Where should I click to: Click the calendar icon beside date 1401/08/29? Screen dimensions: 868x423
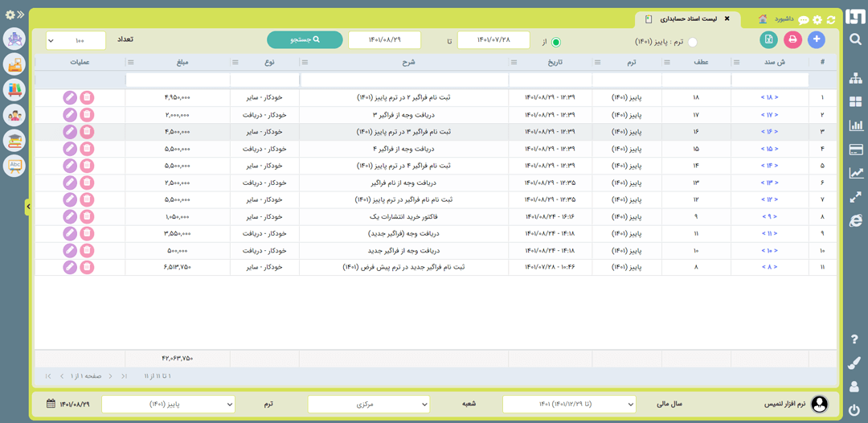[x=51, y=404]
